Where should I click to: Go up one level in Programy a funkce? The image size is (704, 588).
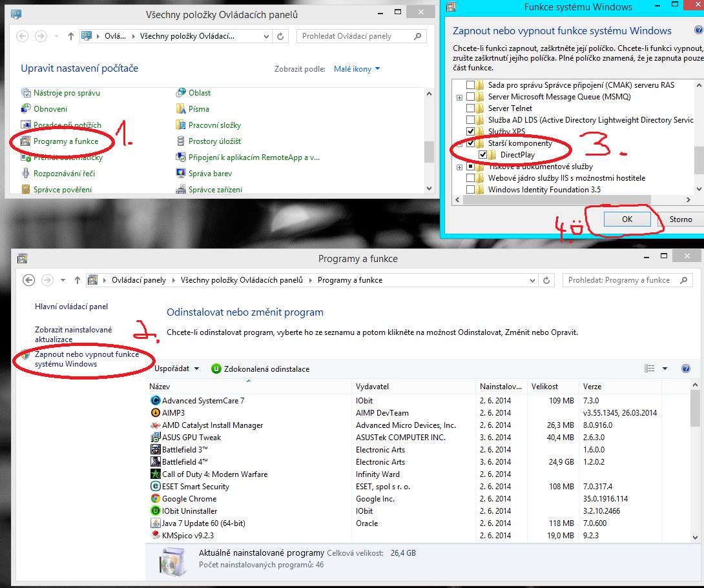click(x=78, y=280)
